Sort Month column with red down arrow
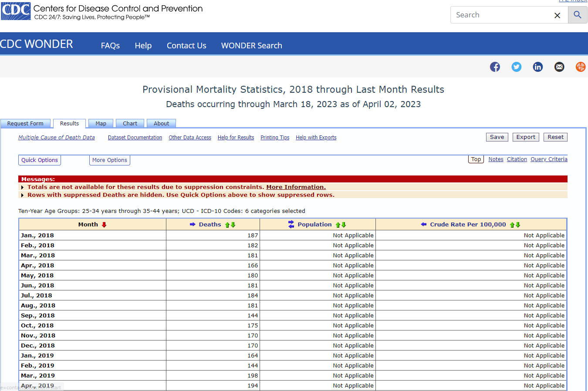588x391 pixels. click(x=104, y=225)
